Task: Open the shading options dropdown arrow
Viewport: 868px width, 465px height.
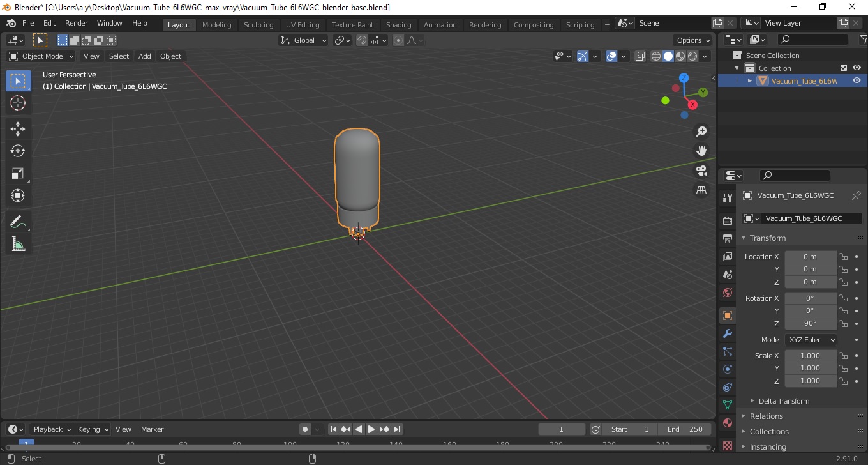Action: (x=705, y=56)
